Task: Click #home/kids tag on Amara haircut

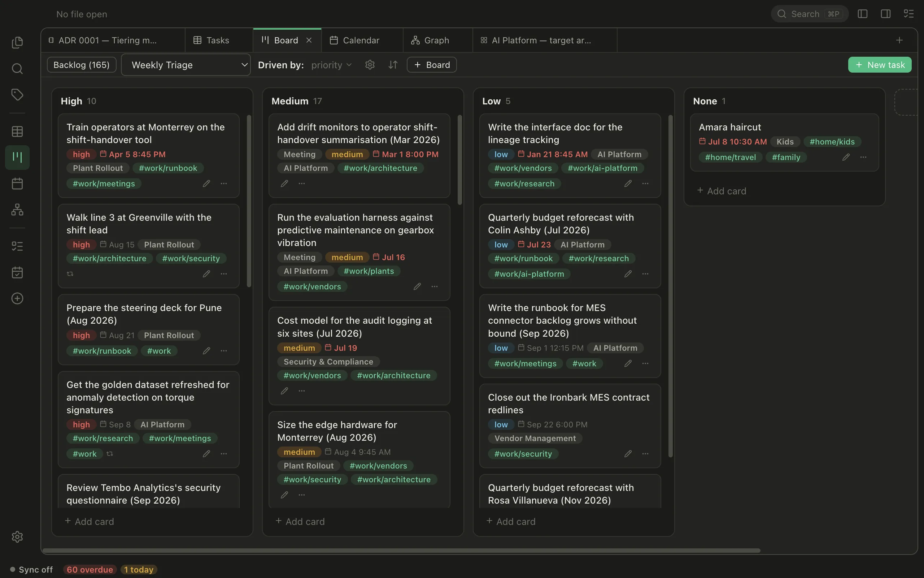Action: [832, 142]
